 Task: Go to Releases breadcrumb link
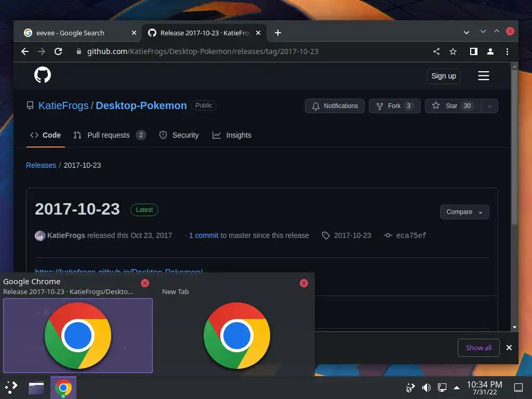tap(41, 165)
